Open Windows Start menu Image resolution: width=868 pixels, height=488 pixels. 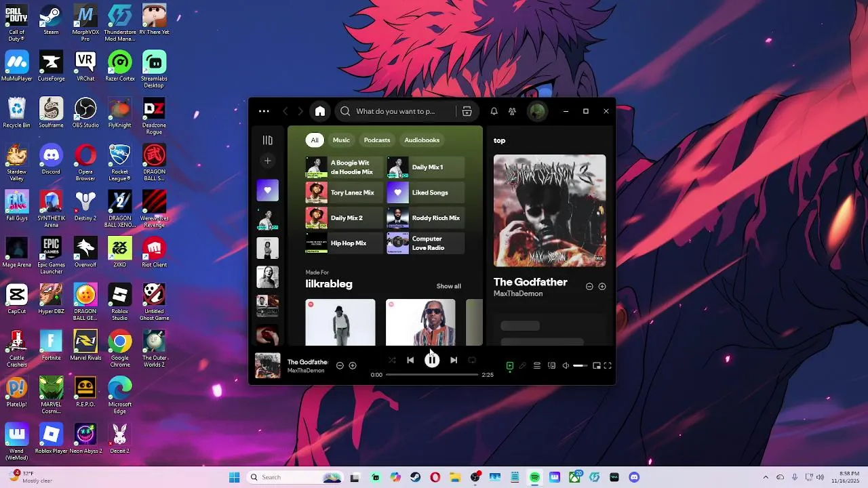[x=234, y=477]
